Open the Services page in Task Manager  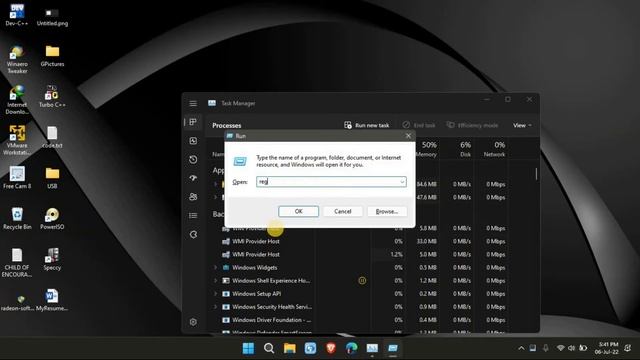pyautogui.click(x=193, y=234)
